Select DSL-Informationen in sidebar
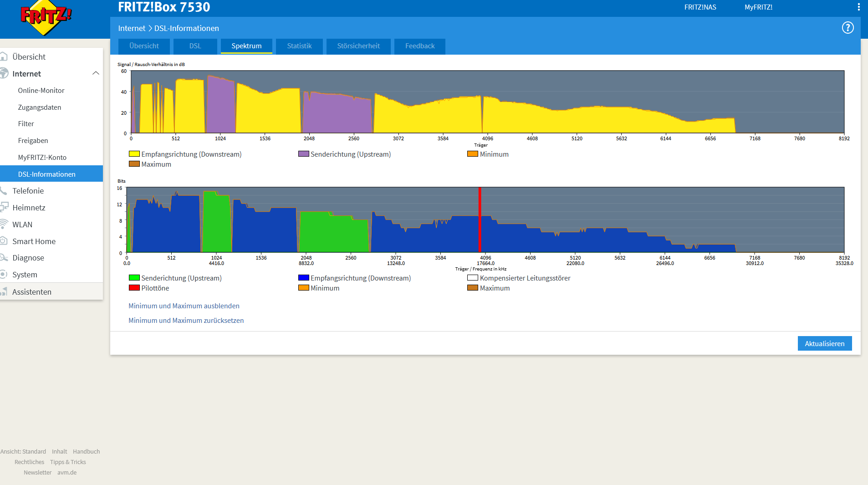Screen dimensions: 868x485 pyautogui.click(x=51, y=174)
